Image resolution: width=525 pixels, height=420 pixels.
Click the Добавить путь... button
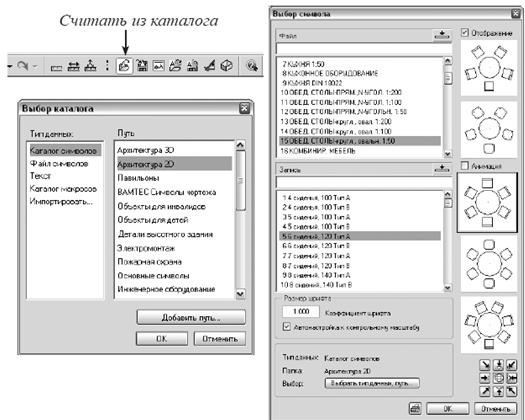(x=191, y=317)
